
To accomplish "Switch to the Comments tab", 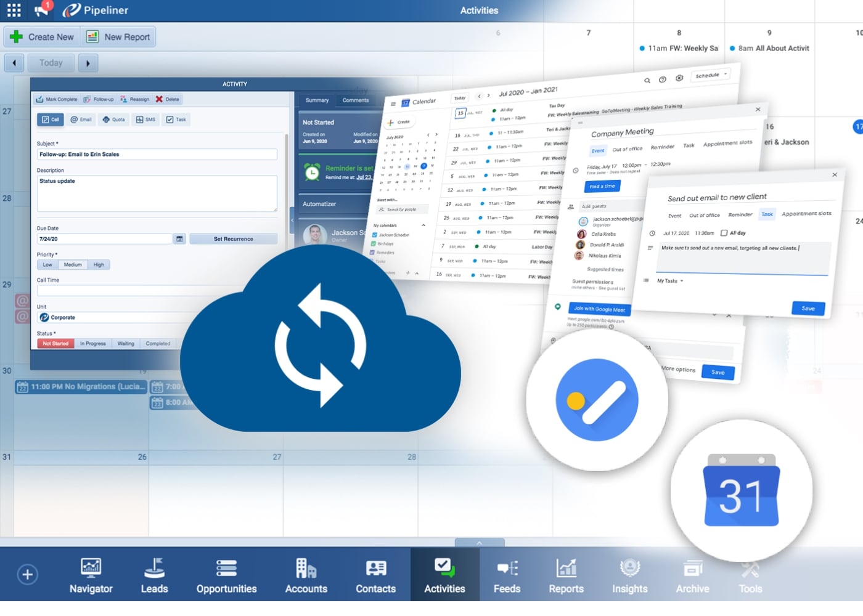I will [x=356, y=100].
